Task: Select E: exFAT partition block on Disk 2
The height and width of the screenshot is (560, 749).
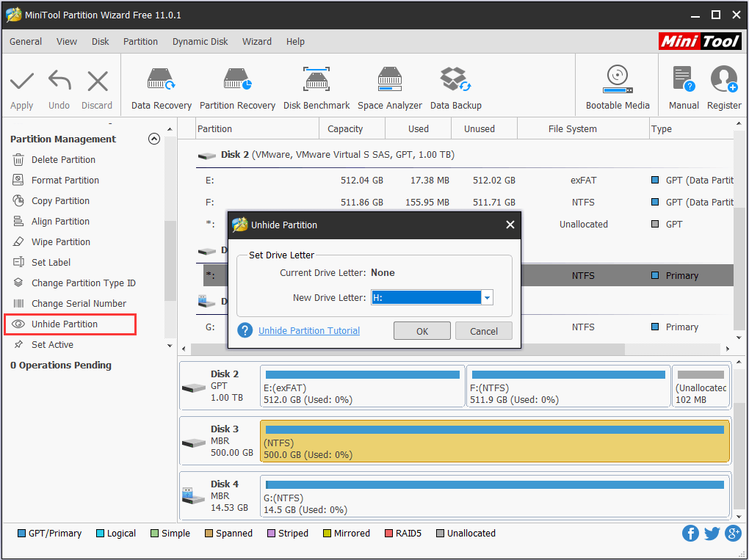Action: click(363, 386)
